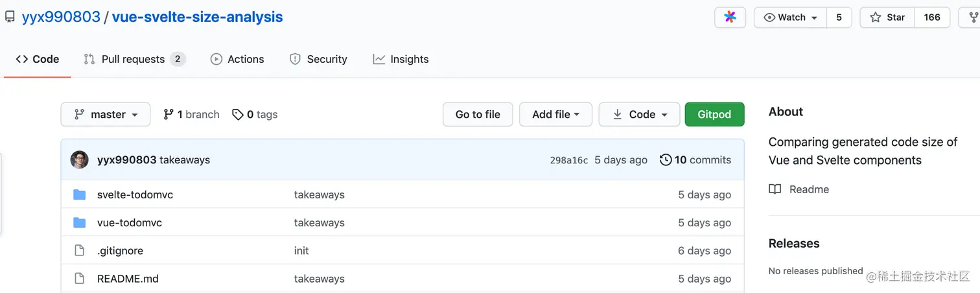The image size is (980, 293).
Task: Click the .gitignore file icon
Action: coord(80,250)
